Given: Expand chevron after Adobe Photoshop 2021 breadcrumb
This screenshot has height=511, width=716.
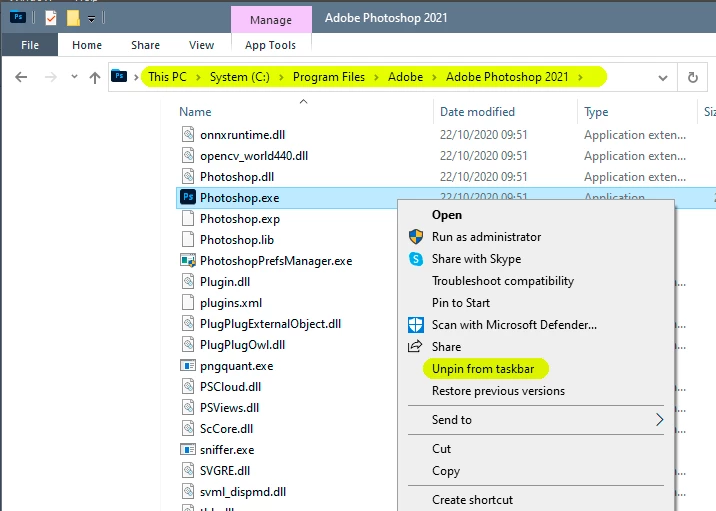Looking at the screenshot, I should [580, 77].
